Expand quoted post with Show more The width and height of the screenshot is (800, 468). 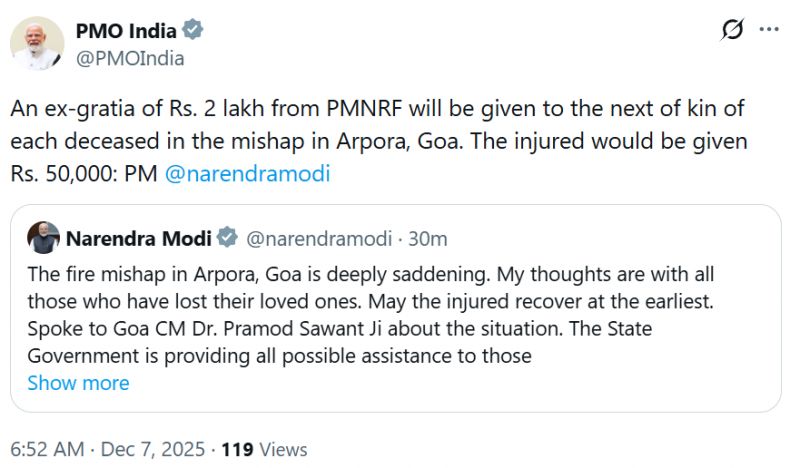(x=78, y=383)
